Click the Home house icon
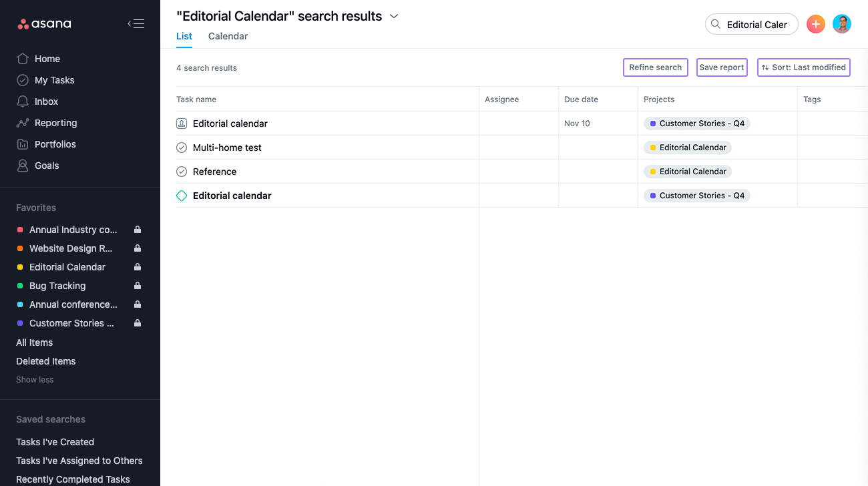Image resolution: width=868 pixels, height=486 pixels. (23, 59)
